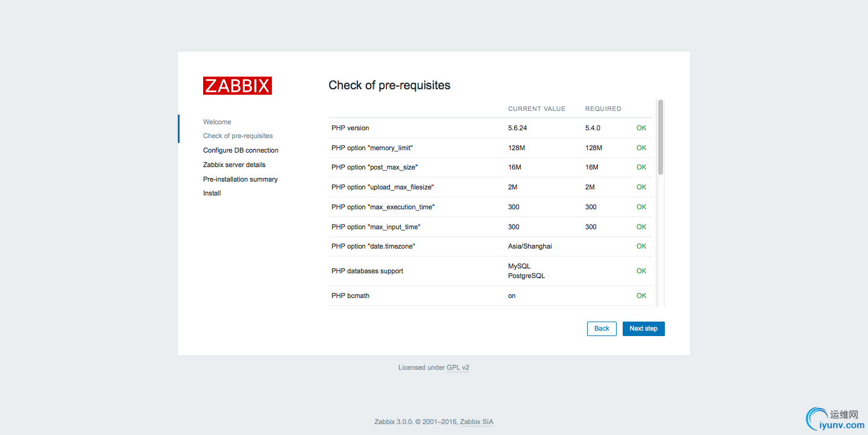The image size is (868, 435).
Task: Click the OK status for date.timezone
Action: 641,246
